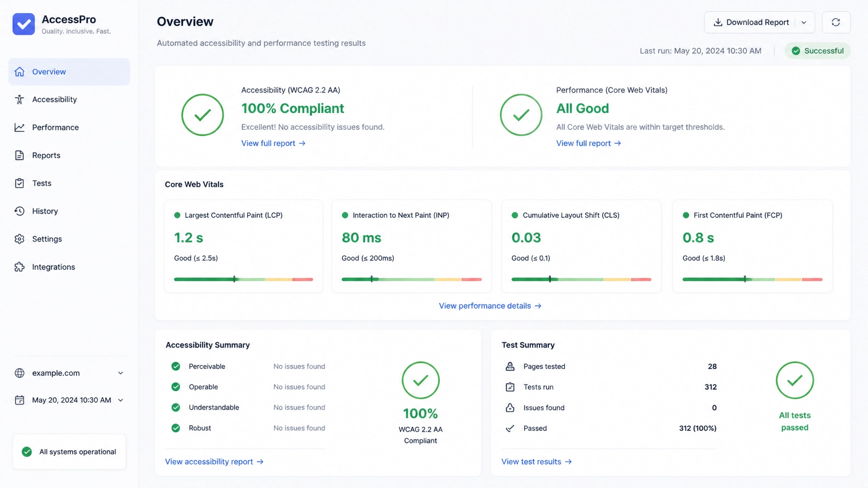Open View full report under Accessibility
Screen dimensions: 868x488
tap(274, 143)
